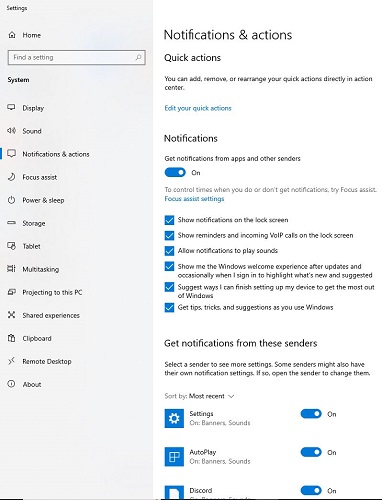Open Focus assist settings link

coord(194,199)
